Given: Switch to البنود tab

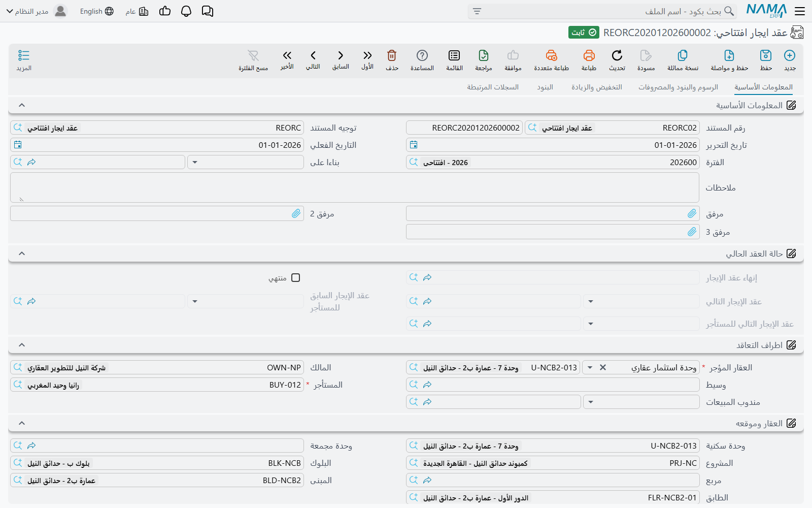Looking at the screenshot, I should pos(545,87).
